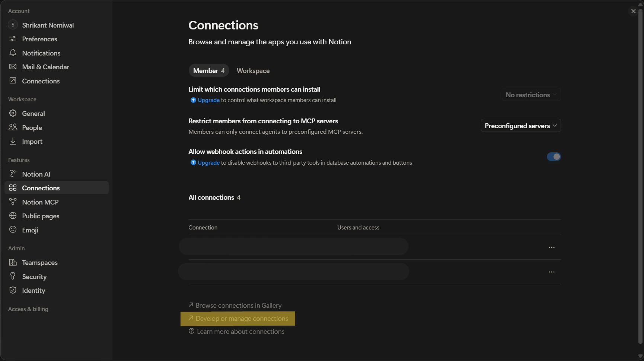Click the Notion MCP nodes icon
Image resolution: width=644 pixels, height=361 pixels.
click(x=13, y=202)
